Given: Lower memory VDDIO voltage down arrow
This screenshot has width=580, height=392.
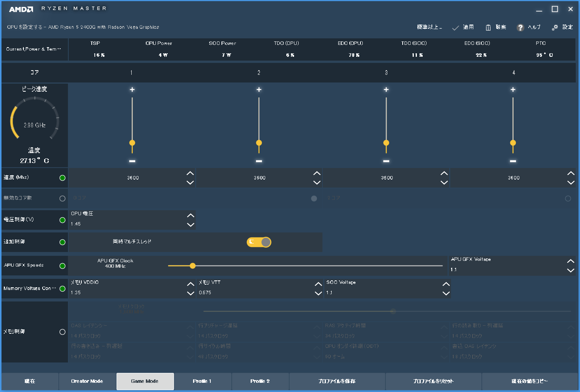Looking at the screenshot, I should coord(190,293).
